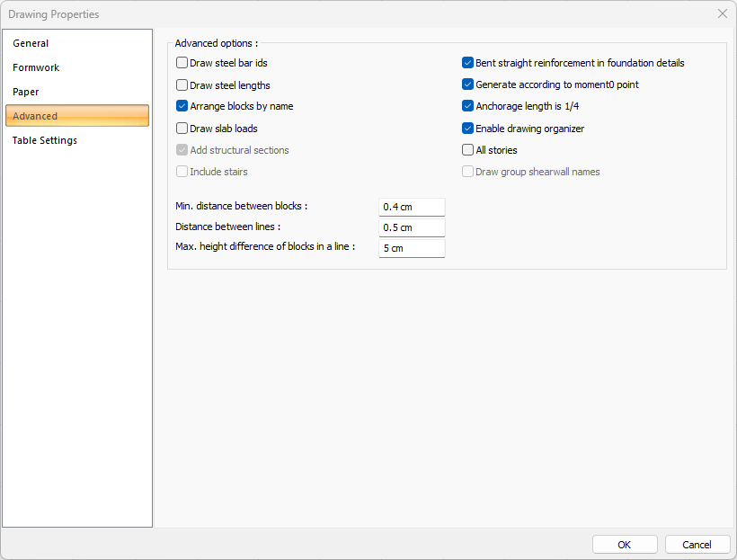Disable the Enable drawing organizer option
Image resolution: width=737 pixels, height=560 pixels.
pyautogui.click(x=467, y=129)
